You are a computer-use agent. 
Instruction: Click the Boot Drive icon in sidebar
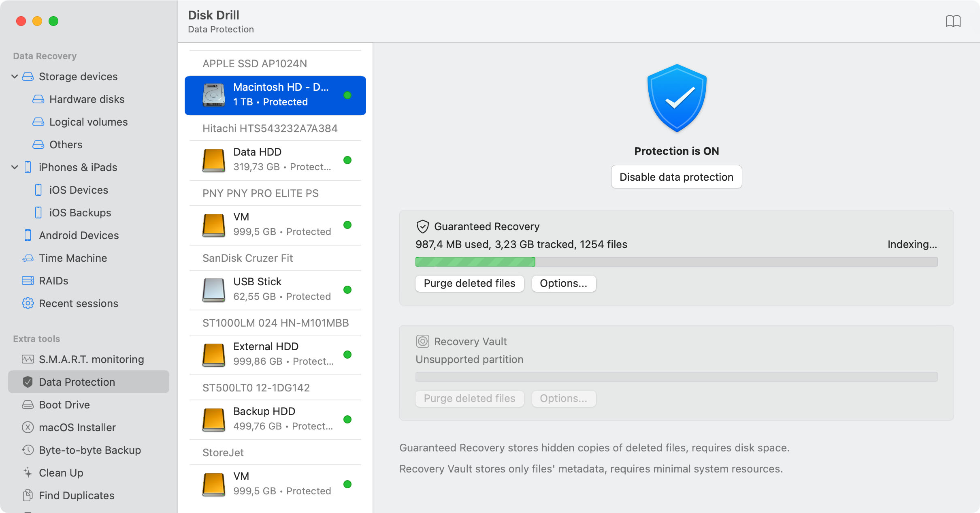tap(28, 404)
